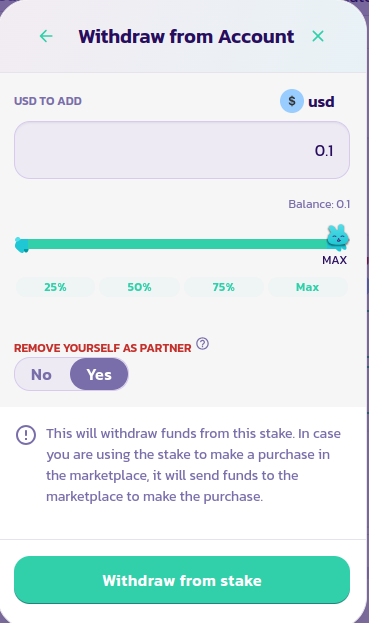Select Yes for remove yourself as partner

coord(99,374)
